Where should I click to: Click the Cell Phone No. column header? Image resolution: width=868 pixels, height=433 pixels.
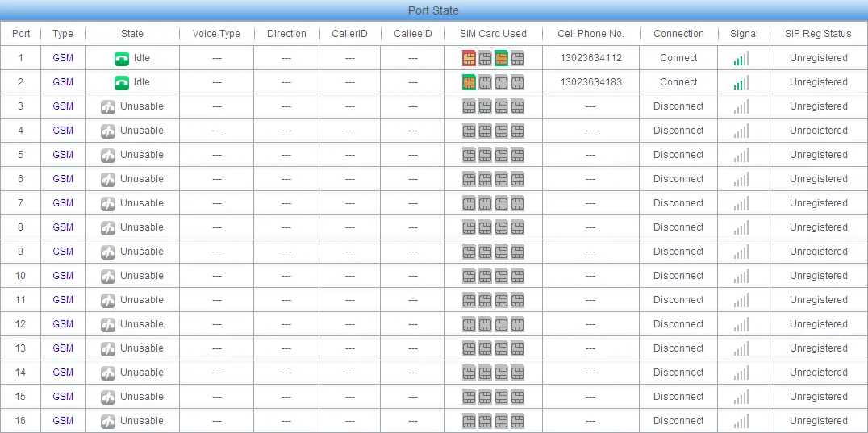[590, 34]
